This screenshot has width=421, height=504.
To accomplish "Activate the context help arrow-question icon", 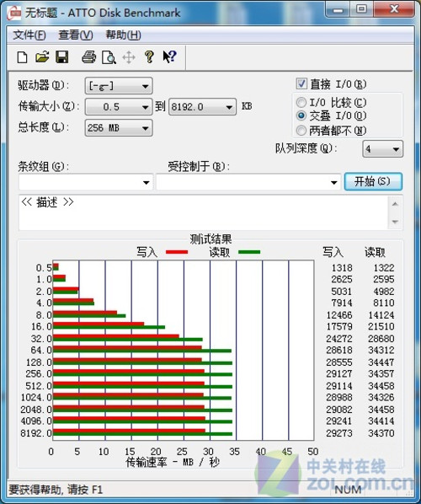I will tap(169, 57).
